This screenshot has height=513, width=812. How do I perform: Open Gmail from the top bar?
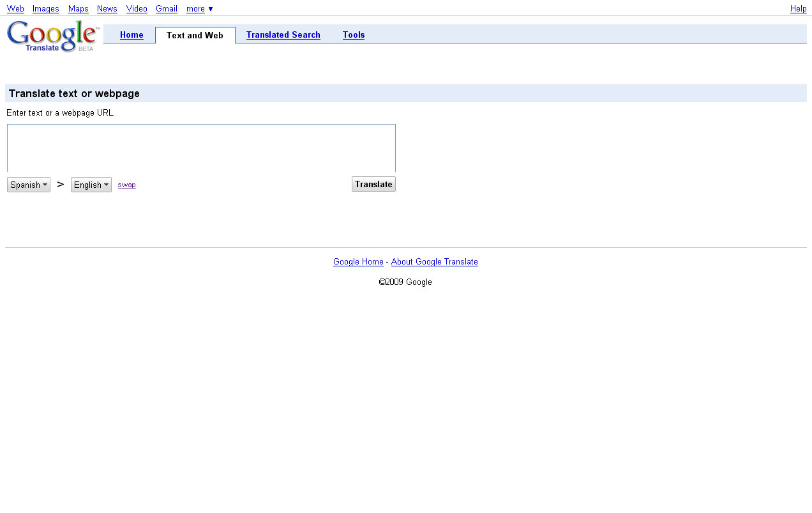tap(167, 9)
